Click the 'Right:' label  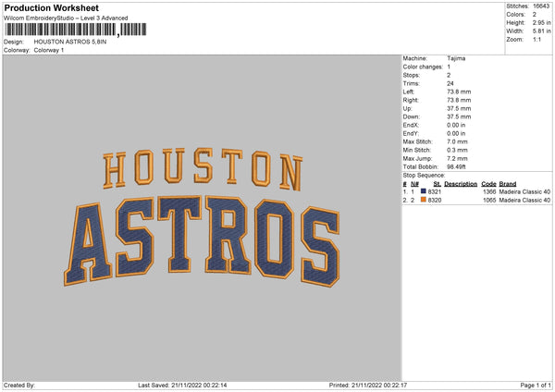[411, 101]
